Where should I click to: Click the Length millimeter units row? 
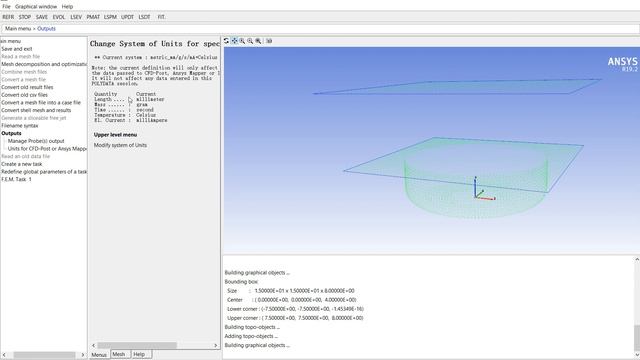pyautogui.click(x=129, y=99)
